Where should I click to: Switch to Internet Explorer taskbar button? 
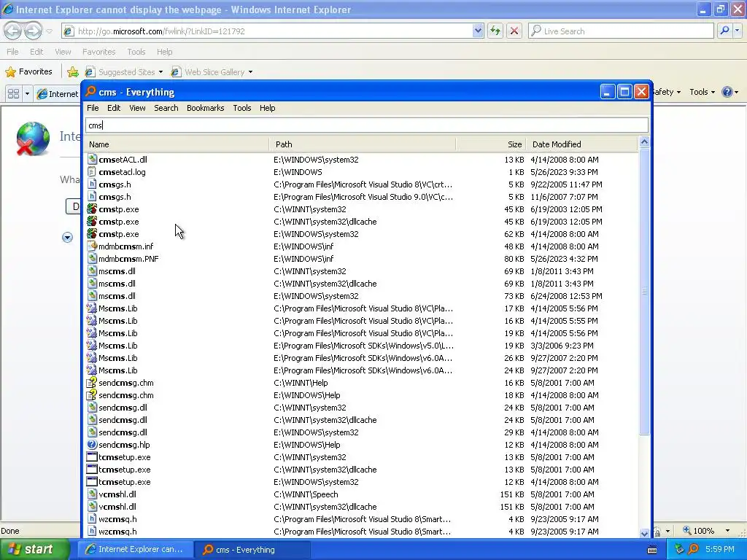[135, 550]
